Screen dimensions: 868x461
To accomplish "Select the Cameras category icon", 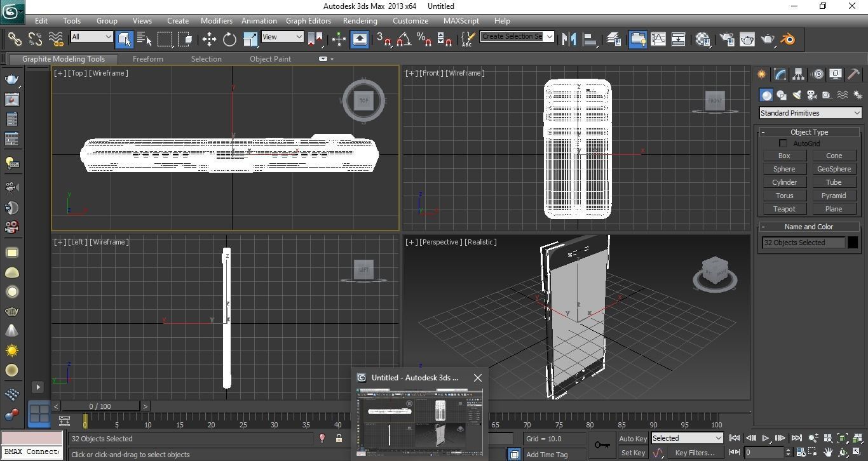I will (x=812, y=95).
